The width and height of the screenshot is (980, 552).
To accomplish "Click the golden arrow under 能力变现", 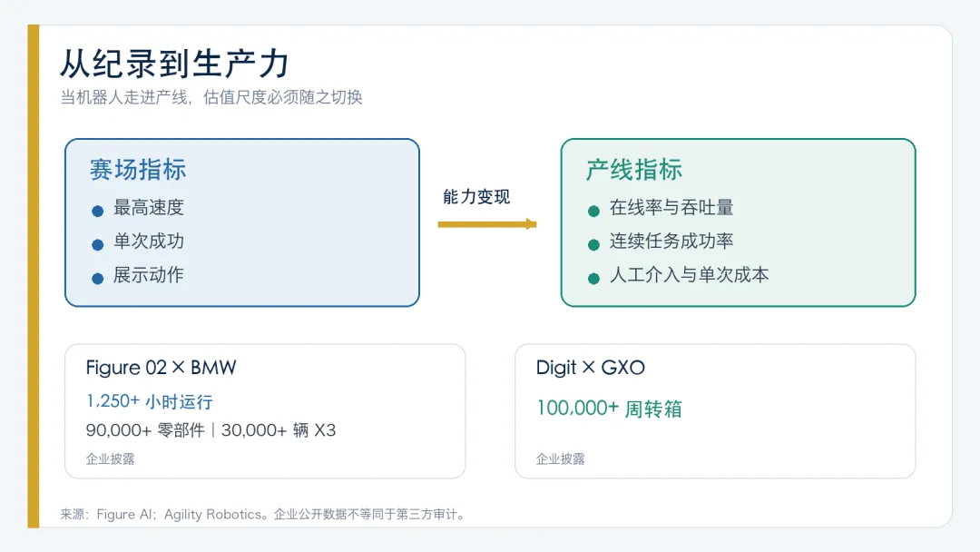I will (487, 224).
